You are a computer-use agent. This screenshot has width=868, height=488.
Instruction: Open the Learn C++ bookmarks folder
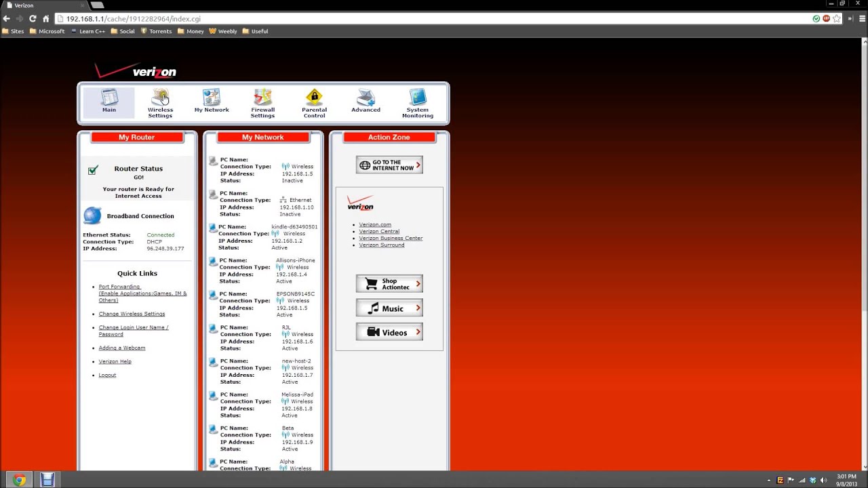point(88,31)
